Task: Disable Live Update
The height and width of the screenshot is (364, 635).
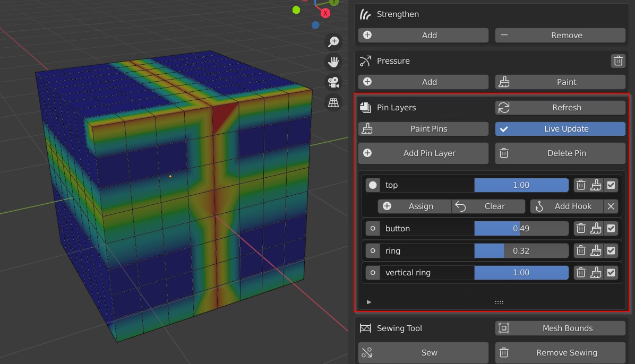Action: tap(560, 128)
